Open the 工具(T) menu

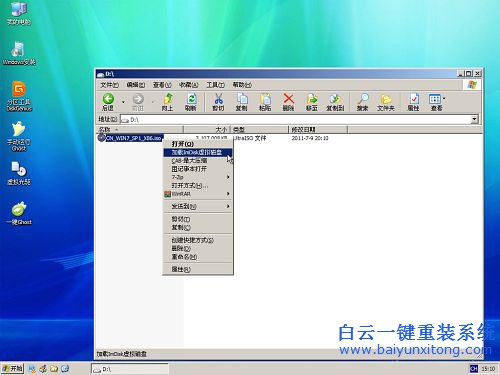click(x=215, y=85)
